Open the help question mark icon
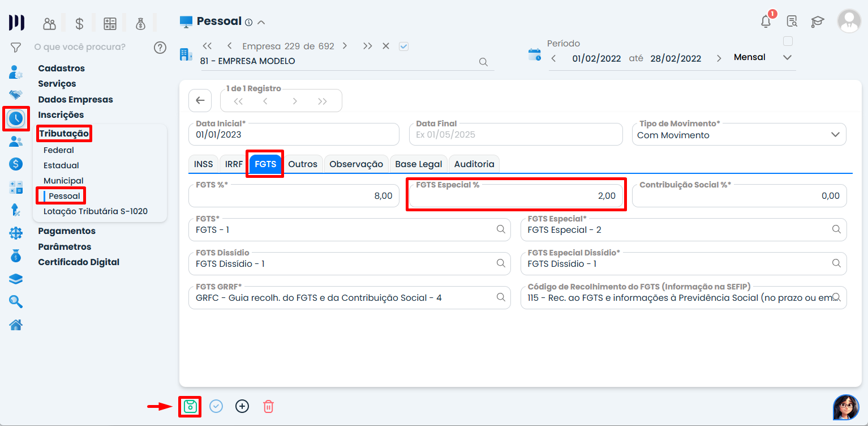This screenshot has height=426, width=868. (160, 48)
